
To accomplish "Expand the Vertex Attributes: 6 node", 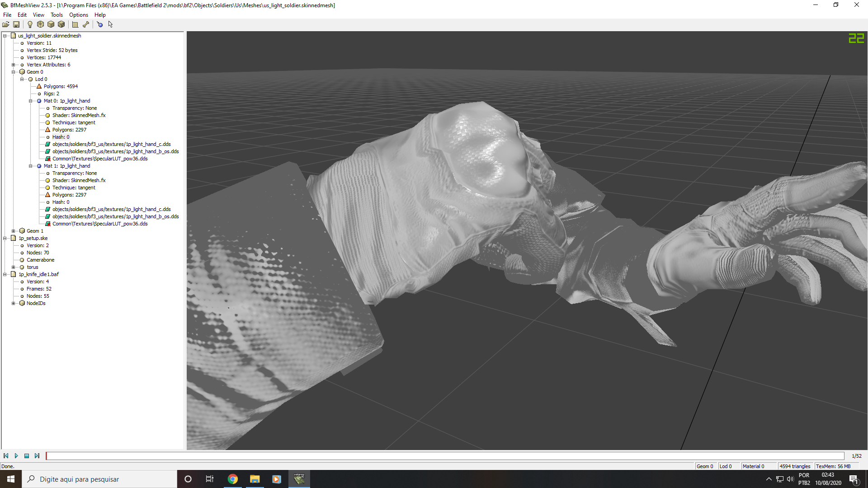I will tap(14, 65).
